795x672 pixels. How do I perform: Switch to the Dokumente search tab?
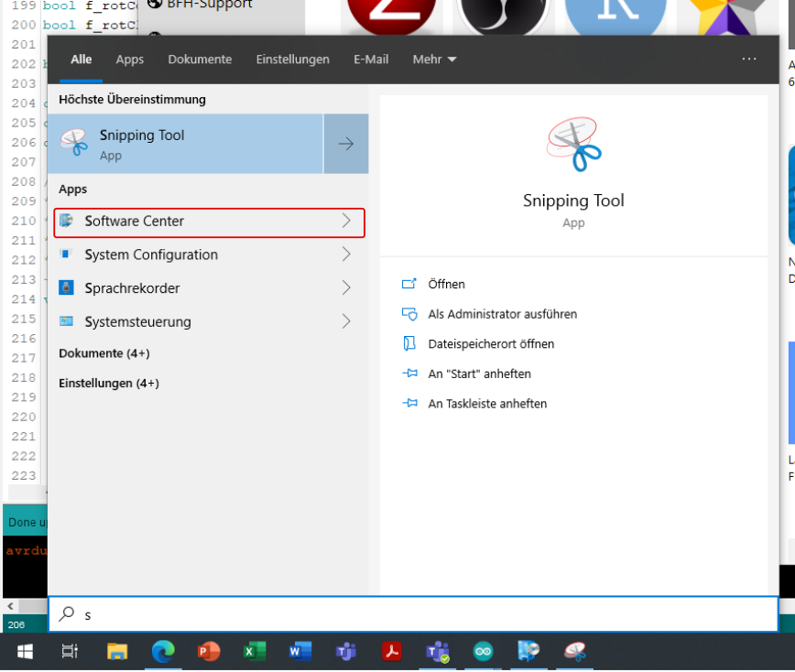(x=200, y=60)
